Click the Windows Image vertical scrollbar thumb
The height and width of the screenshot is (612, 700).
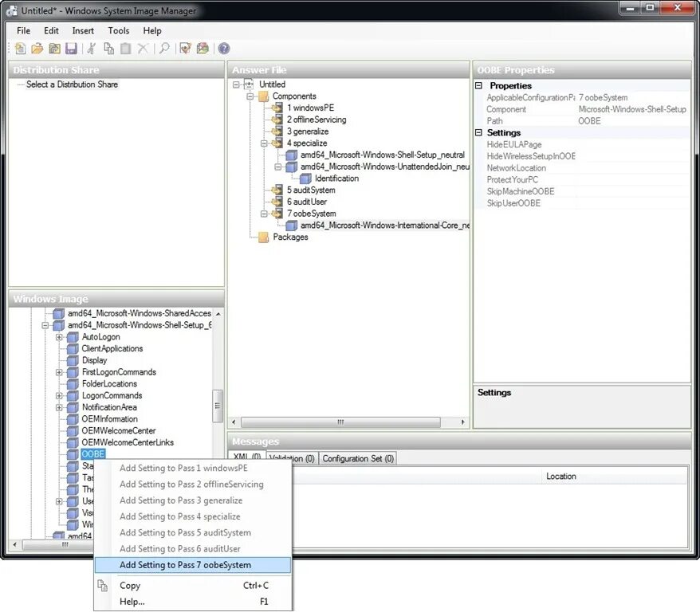(x=218, y=406)
